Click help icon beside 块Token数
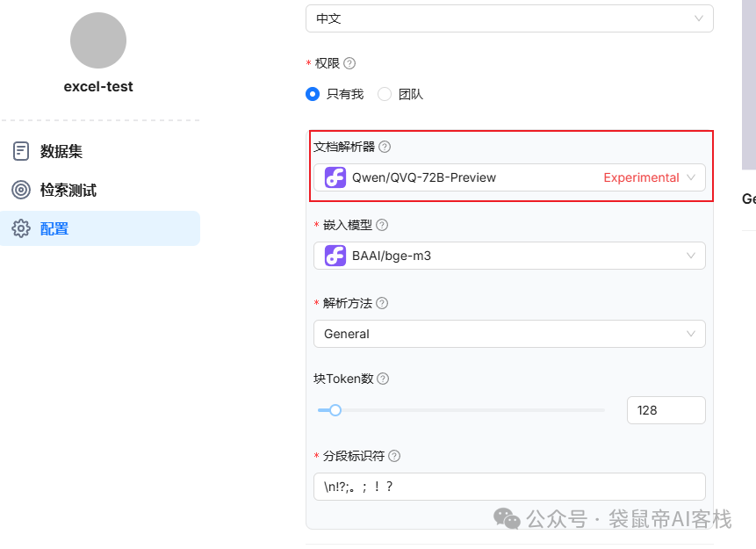Image resolution: width=756 pixels, height=549 pixels. (x=383, y=379)
